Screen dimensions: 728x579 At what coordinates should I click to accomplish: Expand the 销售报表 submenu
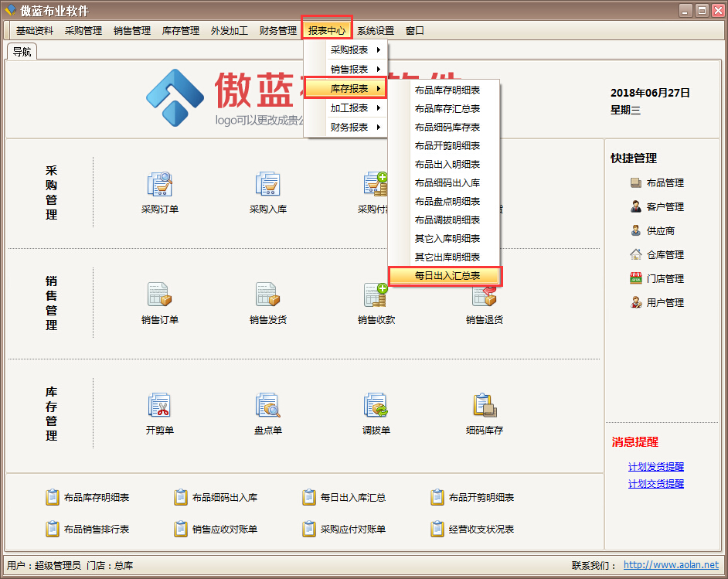(x=349, y=70)
